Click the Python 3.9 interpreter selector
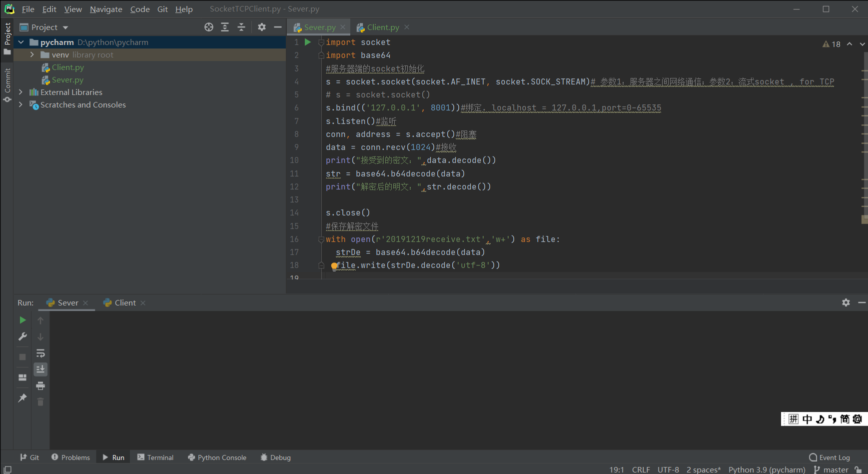 pyautogui.click(x=767, y=469)
